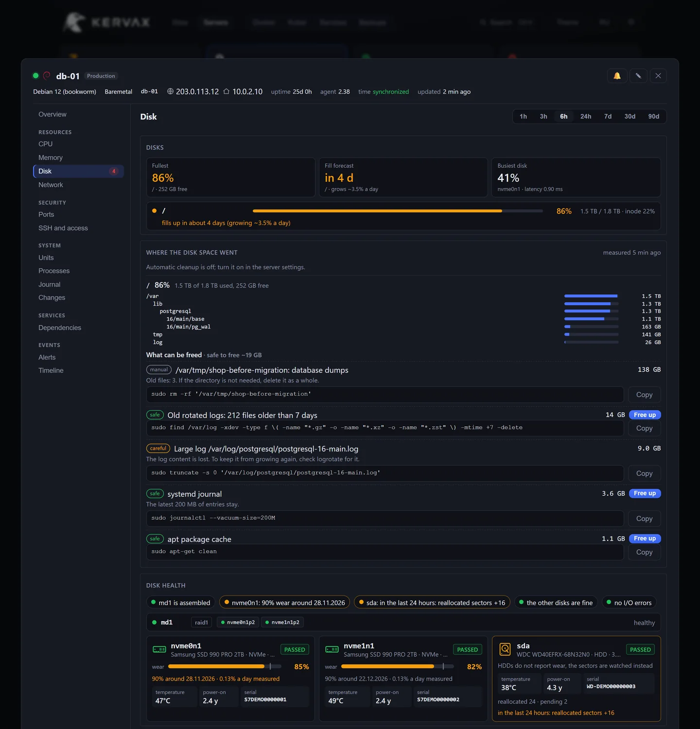Click the pencil edit icon in header

coord(638,76)
